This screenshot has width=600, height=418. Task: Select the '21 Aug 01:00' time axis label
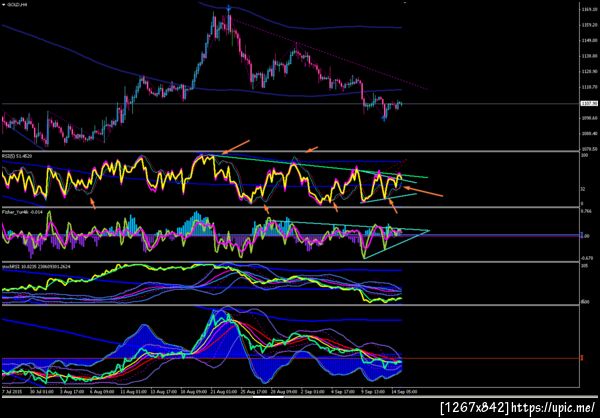point(226,392)
